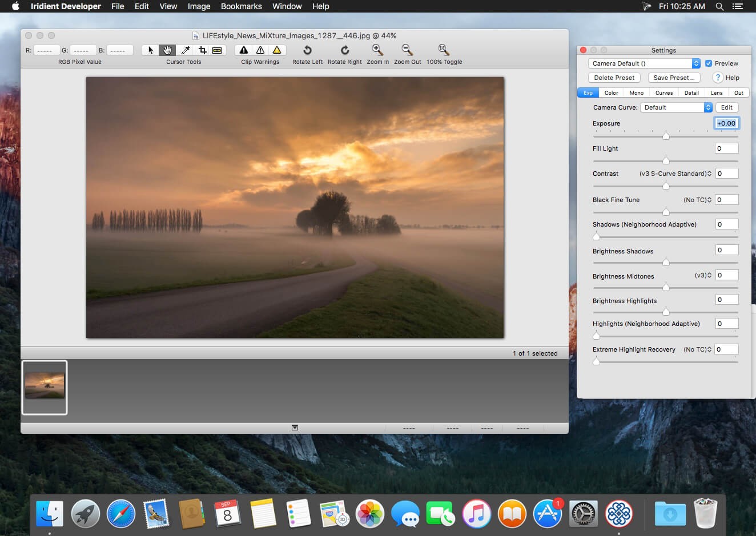Toggle the highlight clip warning
Image resolution: width=756 pixels, height=536 pixels.
tap(276, 50)
